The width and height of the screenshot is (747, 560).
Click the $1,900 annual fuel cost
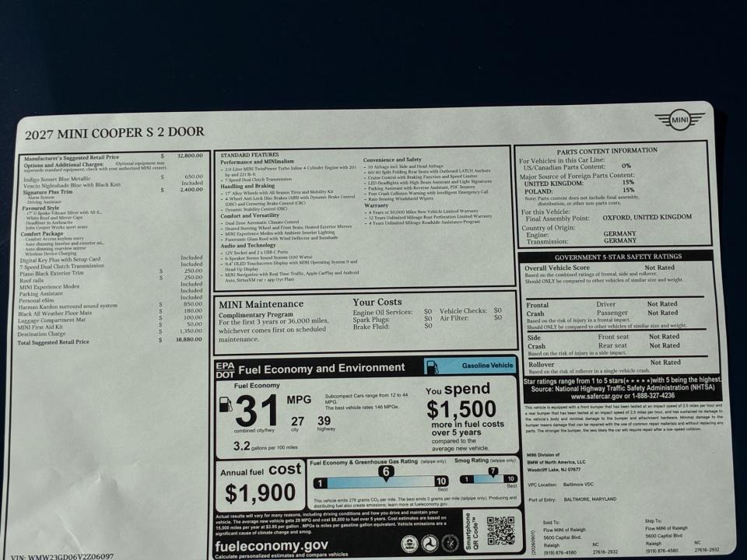[x=260, y=493]
